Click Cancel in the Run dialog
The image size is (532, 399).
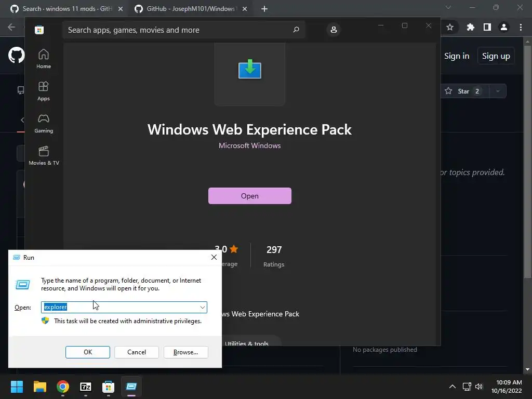tap(137, 352)
